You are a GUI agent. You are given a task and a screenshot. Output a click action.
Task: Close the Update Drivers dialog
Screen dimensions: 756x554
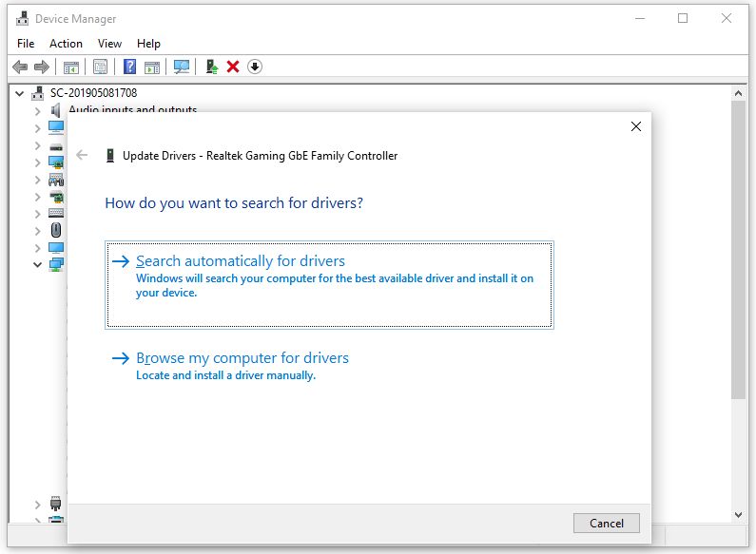pos(636,126)
